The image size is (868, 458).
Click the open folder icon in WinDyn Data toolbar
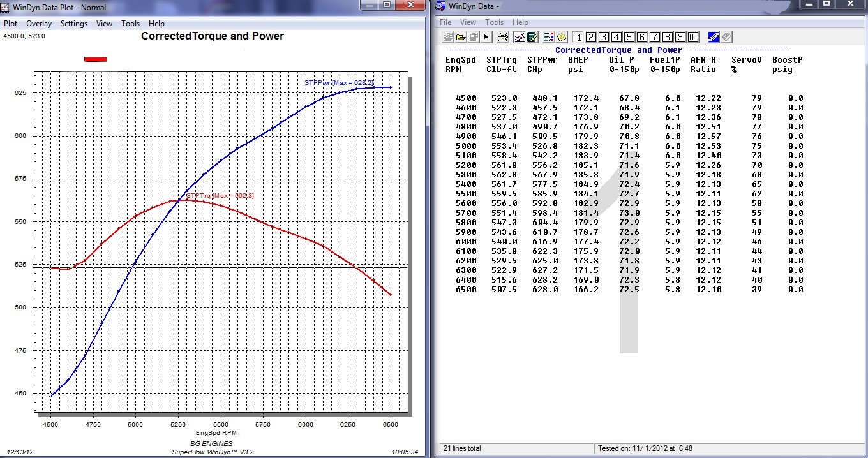tap(460, 37)
